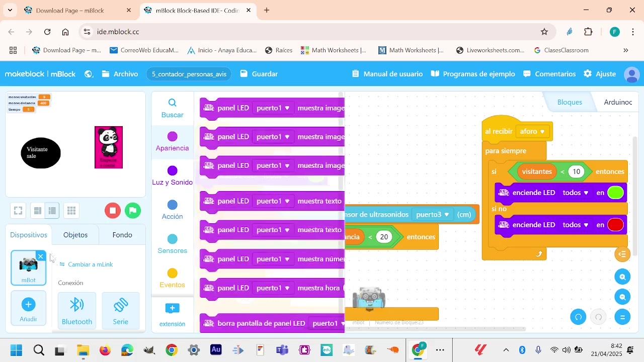The height and width of the screenshot is (362, 644).
Task: Connect via Serie port
Action: [121, 311]
